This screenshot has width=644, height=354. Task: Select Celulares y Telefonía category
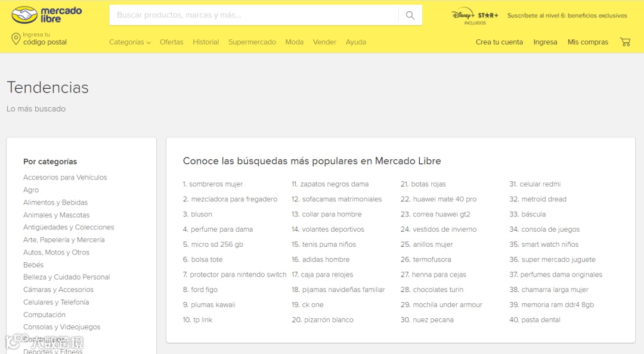tap(56, 302)
